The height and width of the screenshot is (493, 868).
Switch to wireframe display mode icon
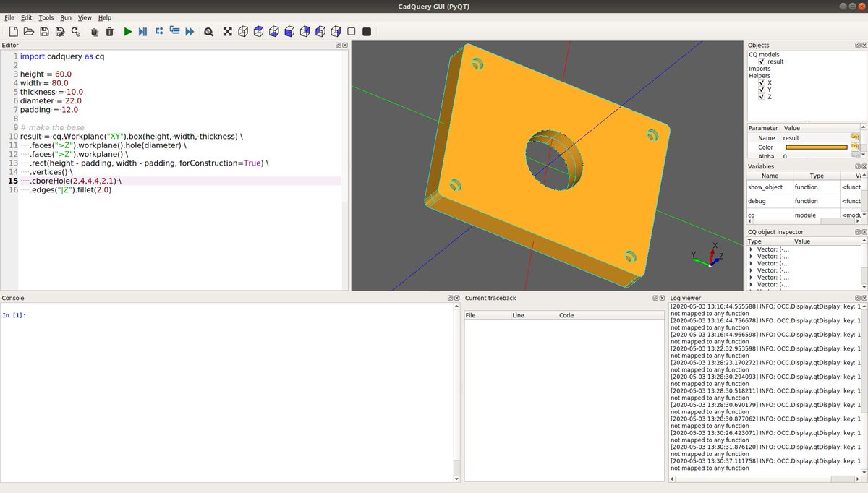pos(352,31)
